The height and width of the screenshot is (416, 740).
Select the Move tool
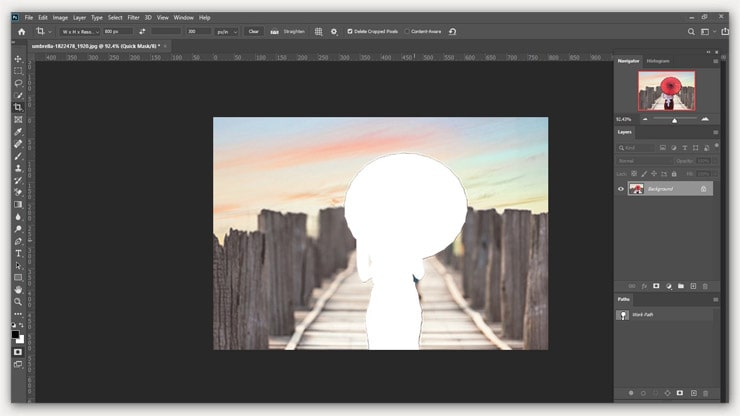pyautogui.click(x=18, y=59)
